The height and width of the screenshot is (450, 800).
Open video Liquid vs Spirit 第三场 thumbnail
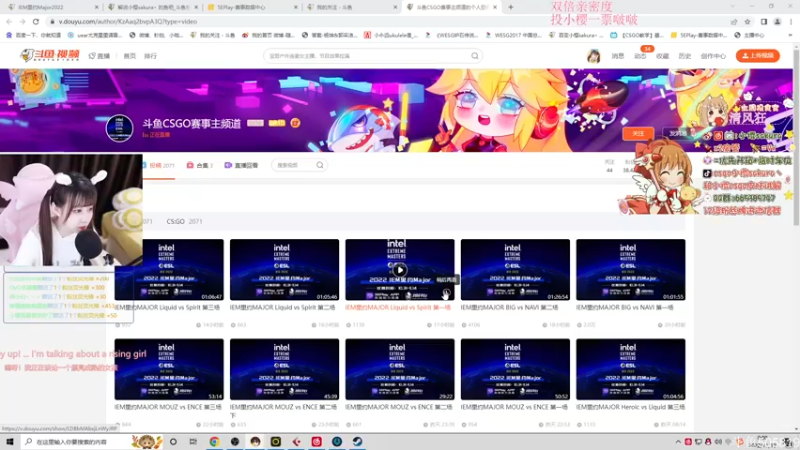click(169, 269)
